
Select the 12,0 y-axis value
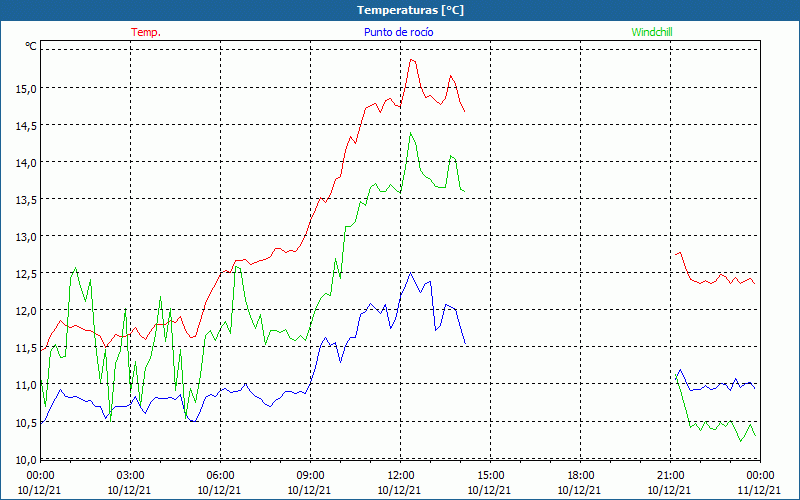(x=26, y=311)
